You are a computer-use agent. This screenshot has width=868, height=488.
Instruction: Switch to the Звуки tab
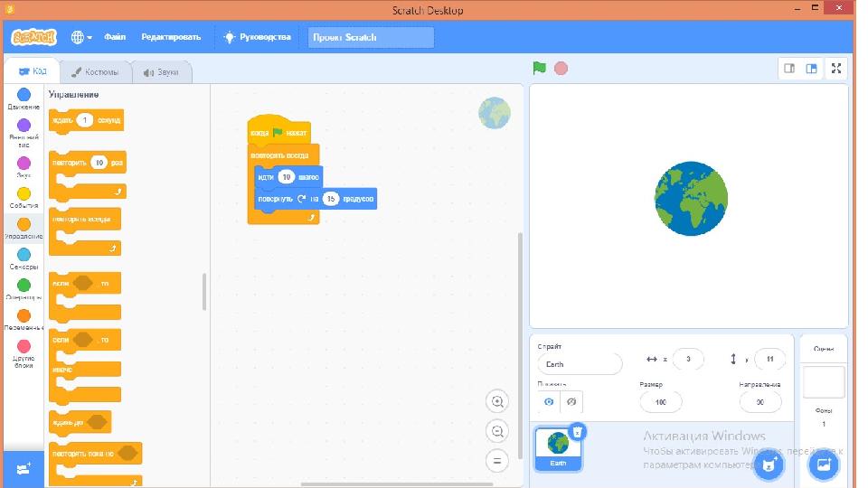(x=161, y=72)
